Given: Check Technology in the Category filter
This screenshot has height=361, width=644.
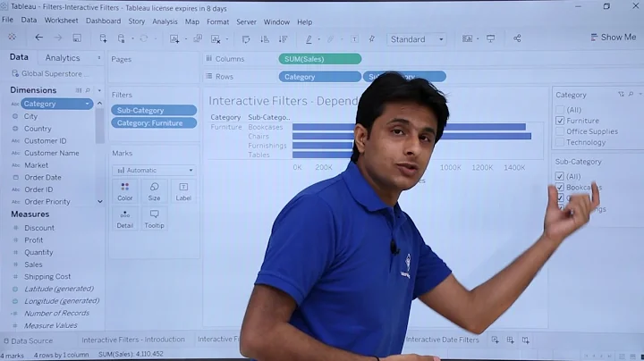Looking at the screenshot, I should click(x=560, y=142).
